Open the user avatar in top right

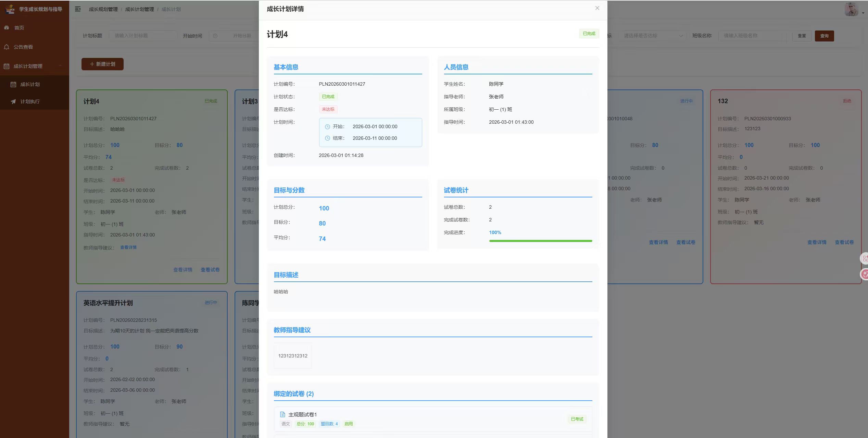852,9
